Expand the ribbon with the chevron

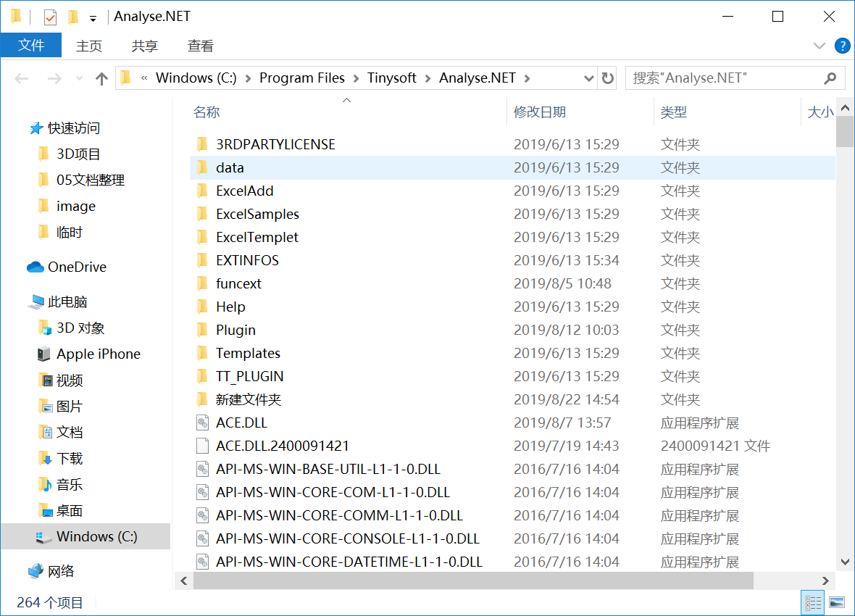tap(819, 46)
